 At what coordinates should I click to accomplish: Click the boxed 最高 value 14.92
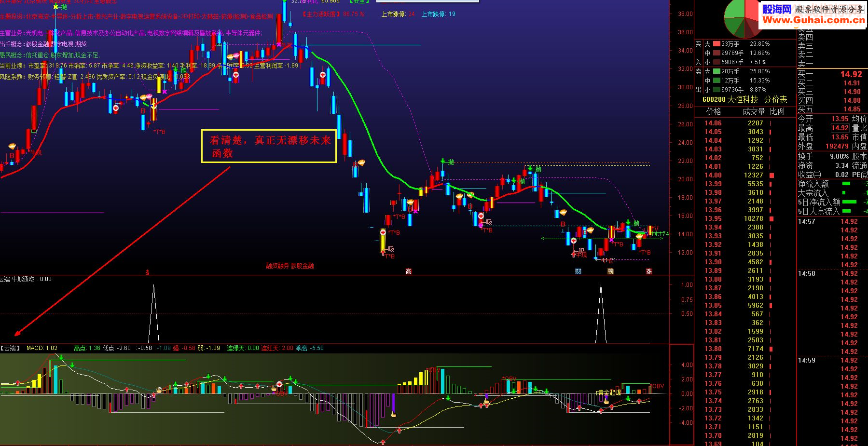pyautogui.click(x=840, y=128)
